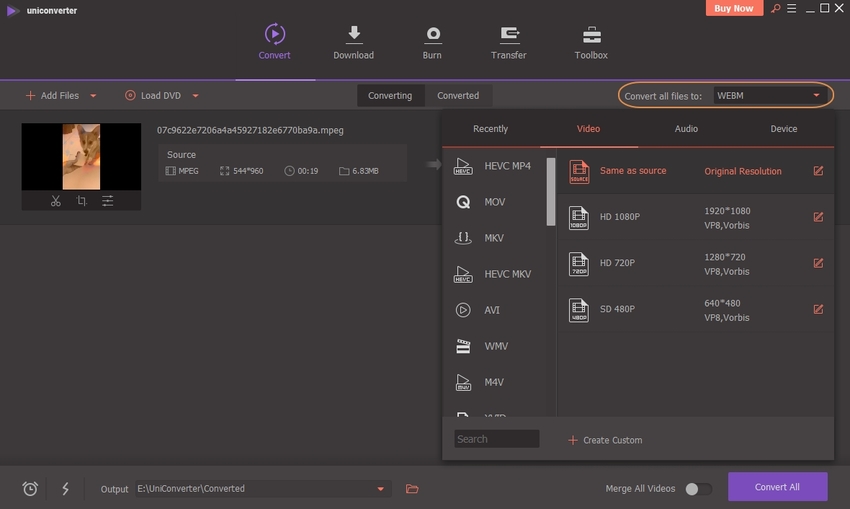
Task: Expand the Convert all files to dropdown
Action: 816,96
